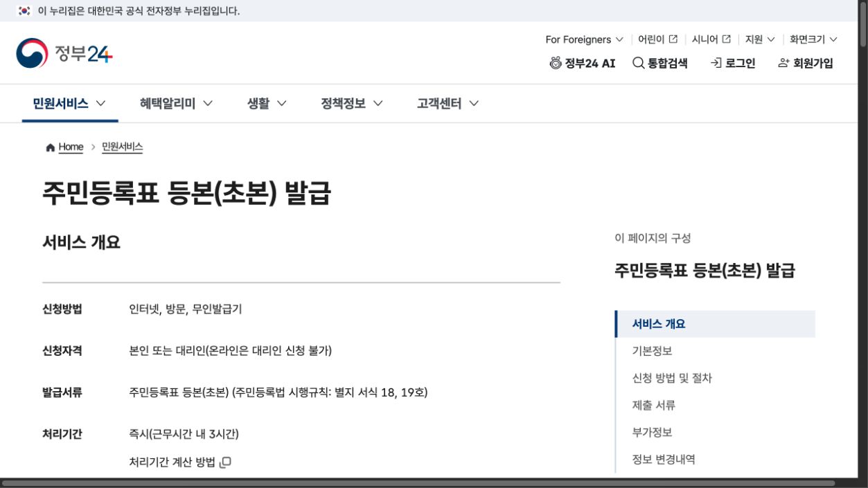This screenshot has height=488, width=868.
Task: Go to Home via breadcrumb link
Action: [71, 147]
